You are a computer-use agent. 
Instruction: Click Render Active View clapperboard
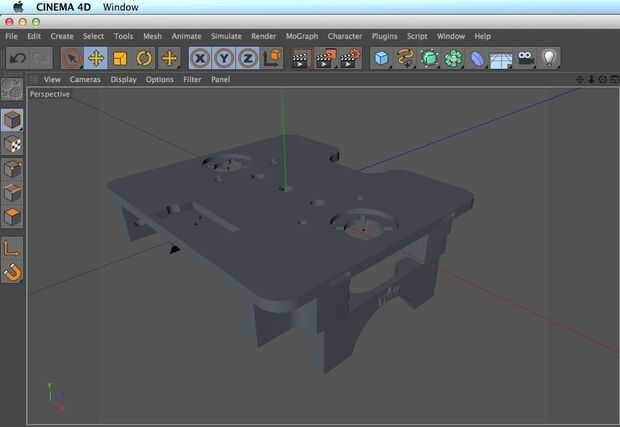(300, 59)
